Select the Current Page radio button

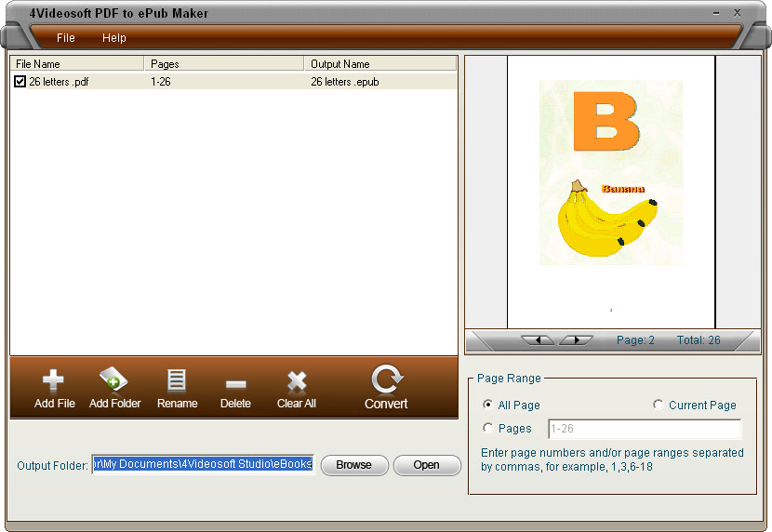click(x=659, y=405)
